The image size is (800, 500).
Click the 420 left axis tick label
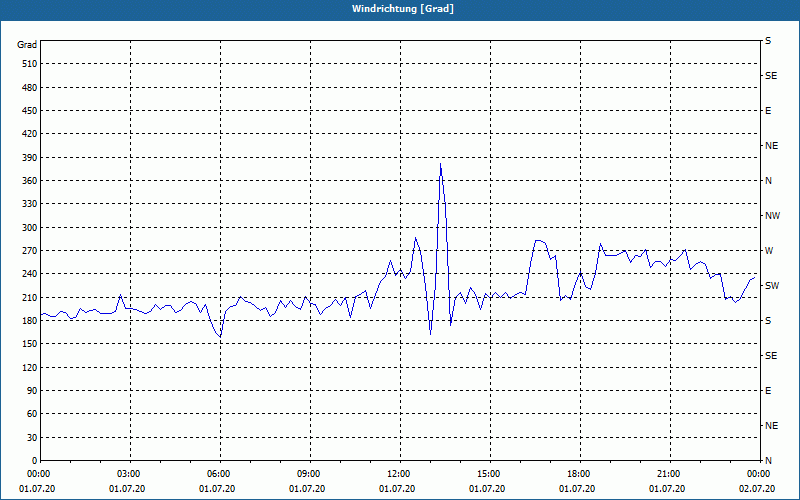pyautogui.click(x=30, y=134)
